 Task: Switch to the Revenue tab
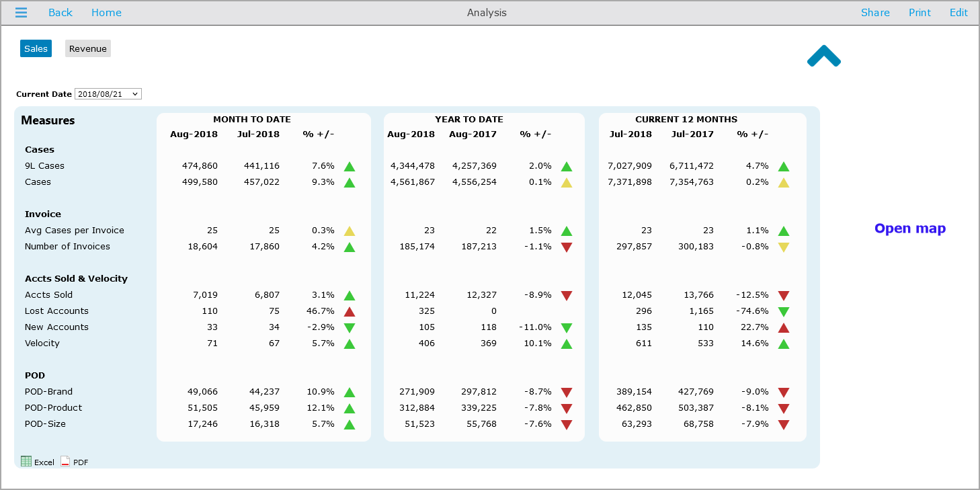pyautogui.click(x=87, y=48)
